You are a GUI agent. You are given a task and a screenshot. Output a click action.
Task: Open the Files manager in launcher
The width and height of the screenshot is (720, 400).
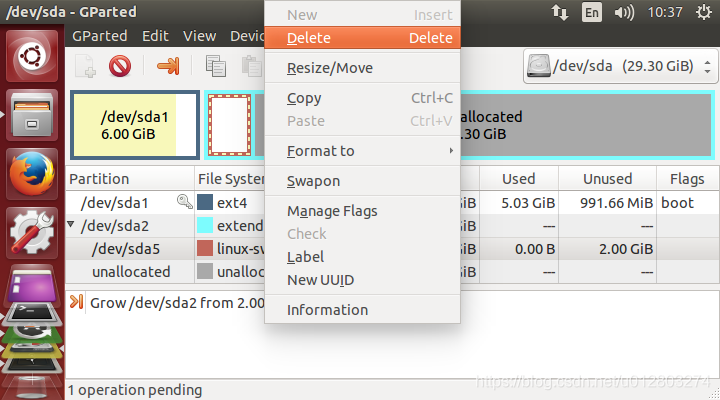[x=32, y=115]
